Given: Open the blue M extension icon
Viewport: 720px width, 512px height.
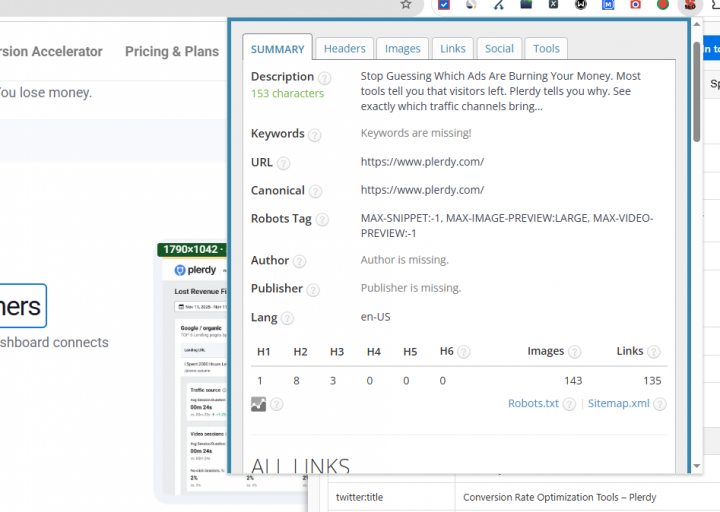Looking at the screenshot, I should tap(608, 5).
